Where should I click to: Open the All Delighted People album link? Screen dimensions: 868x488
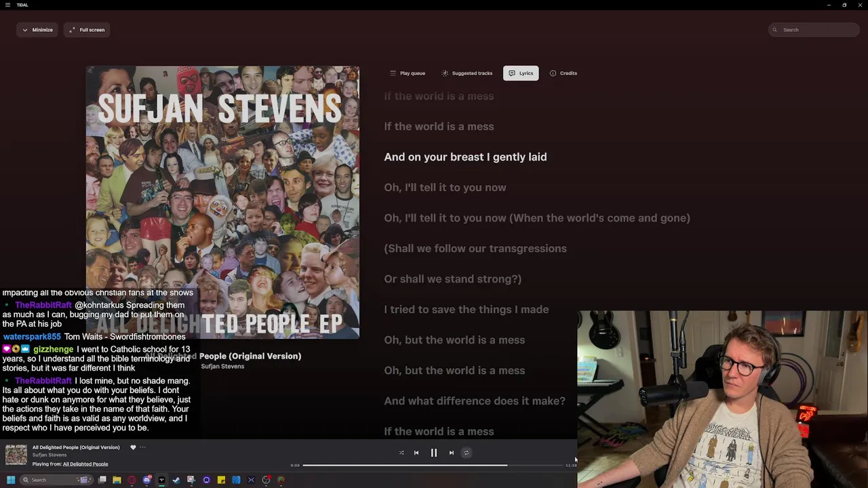pyautogui.click(x=85, y=464)
